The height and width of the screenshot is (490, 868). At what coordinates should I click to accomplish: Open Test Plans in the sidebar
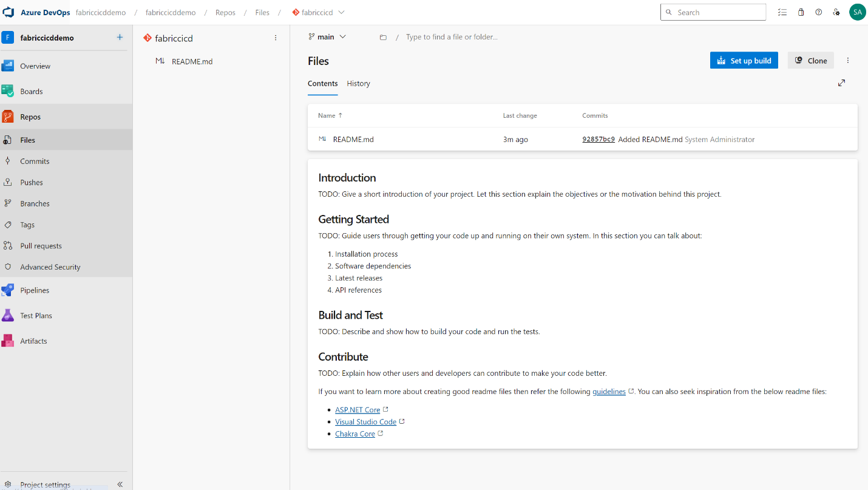coord(66,316)
